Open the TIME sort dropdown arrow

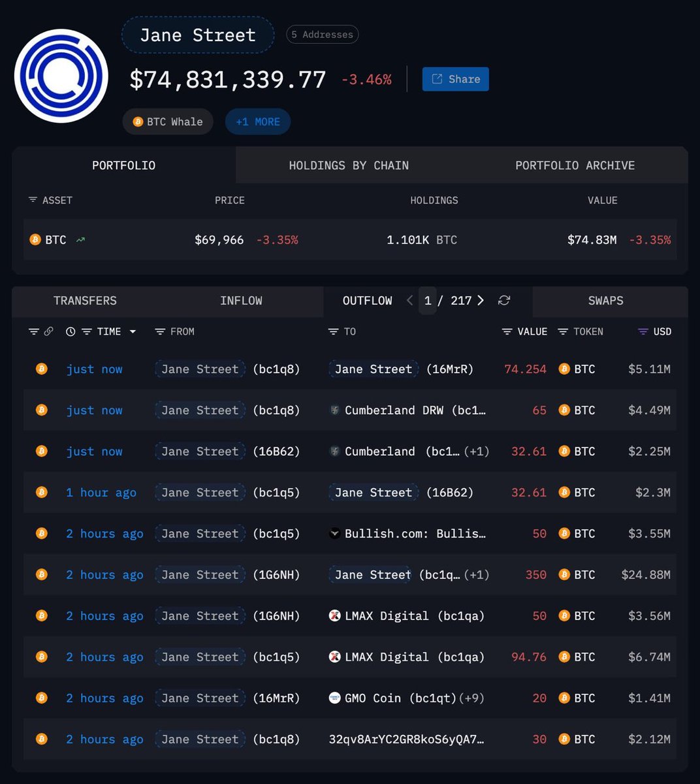133,332
